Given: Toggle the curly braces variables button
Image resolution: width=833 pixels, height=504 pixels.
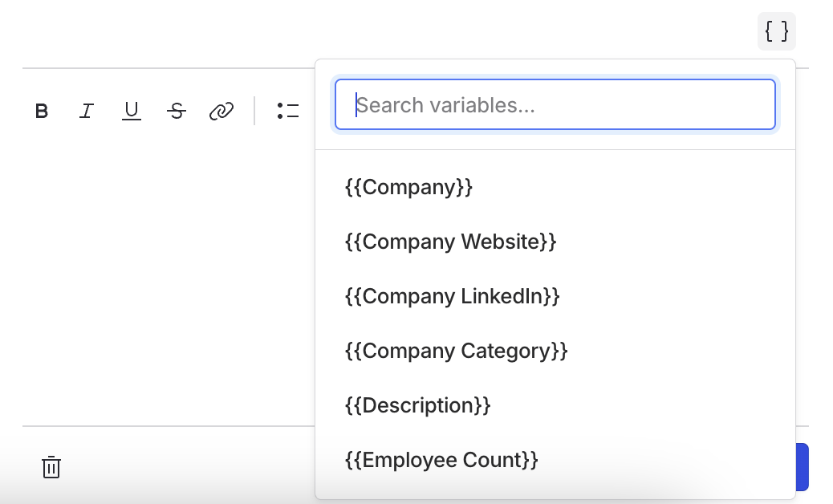Looking at the screenshot, I should click(x=776, y=31).
